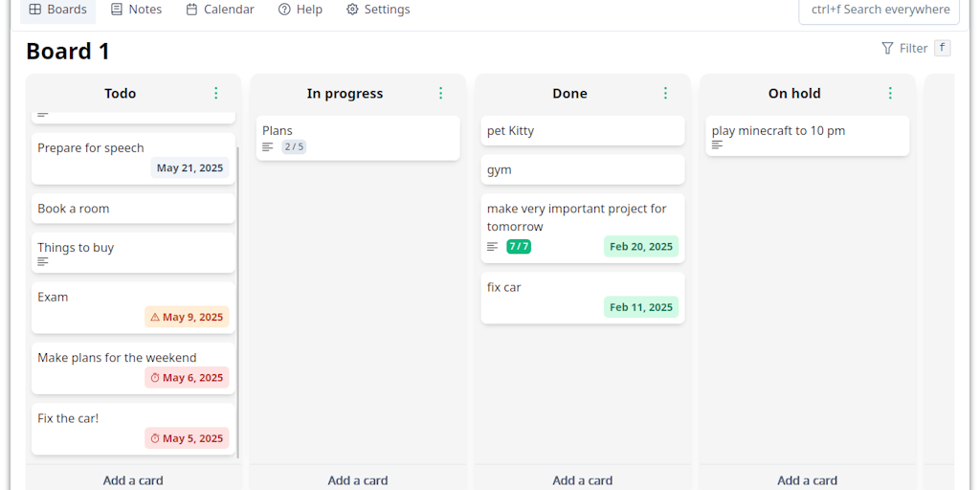The width and height of the screenshot is (980, 490).
Task: Open the Done column options menu
Action: point(666,93)
